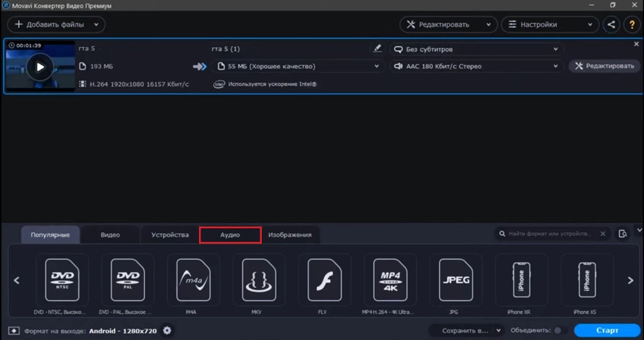Screen dimensions: 644x340
Task: Click the Добавить файлы button
Action: [49, 25]
